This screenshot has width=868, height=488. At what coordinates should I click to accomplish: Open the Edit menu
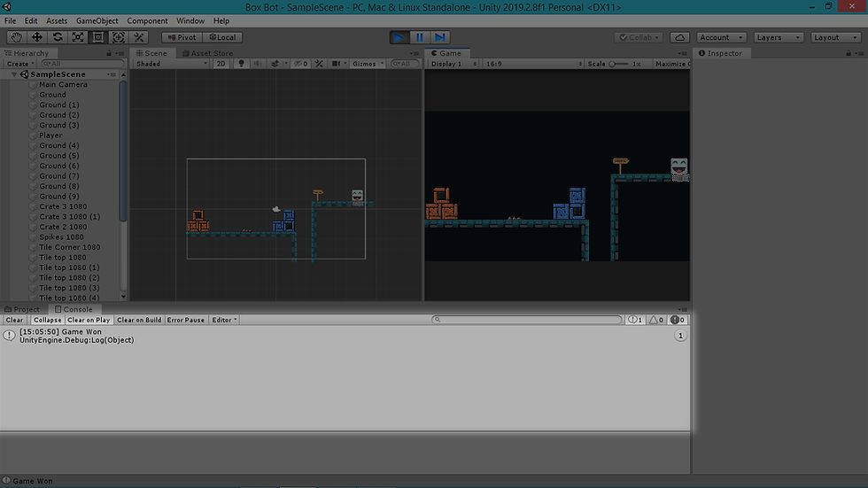[31, 20]
